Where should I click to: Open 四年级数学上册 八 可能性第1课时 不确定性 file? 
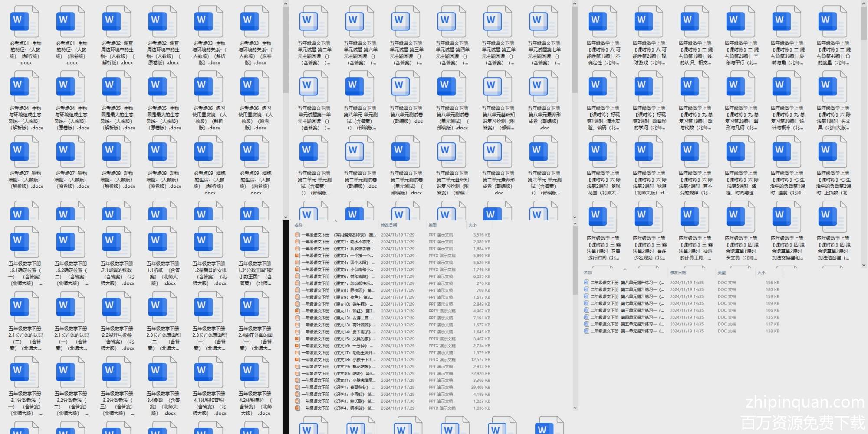click(x=603, y=23)
